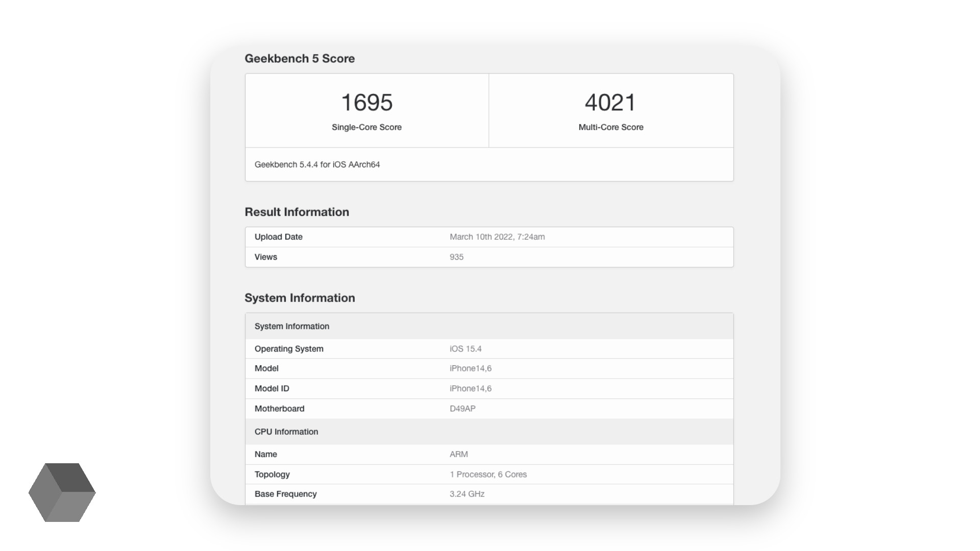Click the Operating System label
This screenshot has height=551, width=980.
[x=289, y=349]
